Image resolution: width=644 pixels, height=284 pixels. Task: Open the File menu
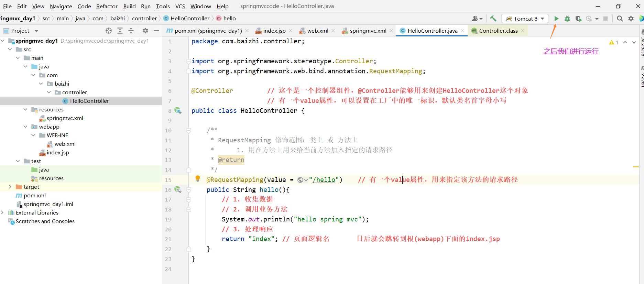tap(7, 6)
